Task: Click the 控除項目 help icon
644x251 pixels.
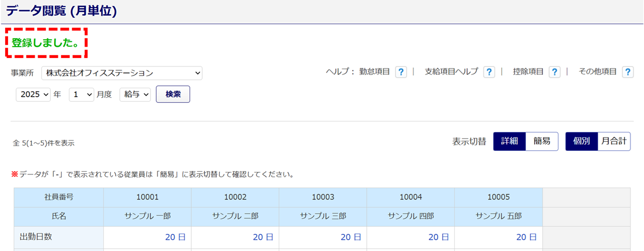Action: (x=554, y=72)
